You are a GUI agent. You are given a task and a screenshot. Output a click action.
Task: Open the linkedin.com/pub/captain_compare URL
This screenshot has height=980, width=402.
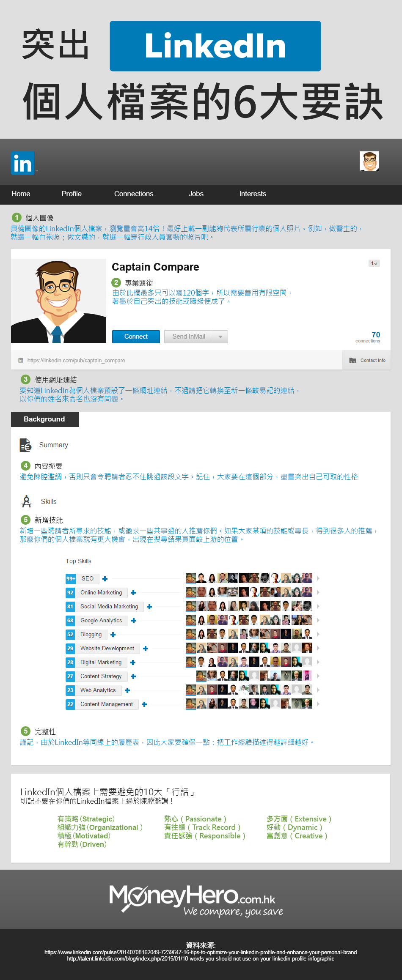click(76, 361)
